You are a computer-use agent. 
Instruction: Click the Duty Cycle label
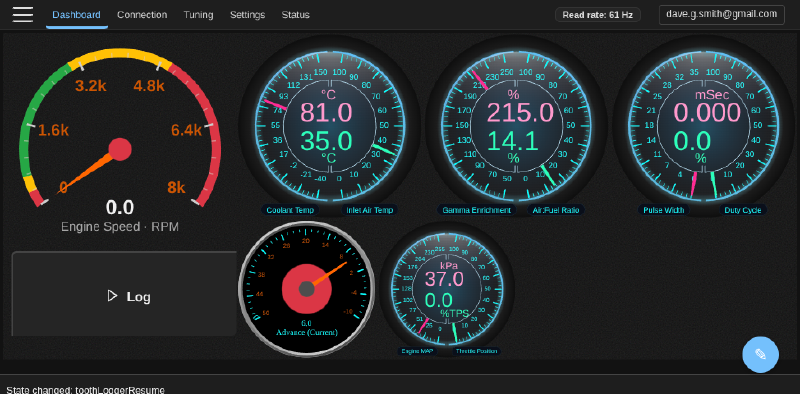pyautogui.click(x=743, y=210)
